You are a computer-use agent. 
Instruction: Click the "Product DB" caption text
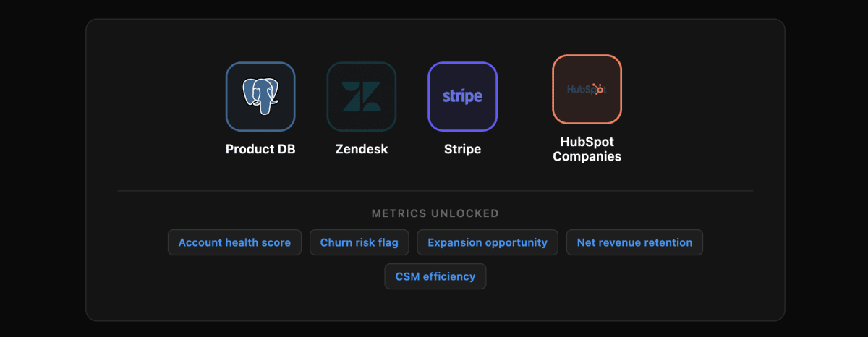coord(260,149)
